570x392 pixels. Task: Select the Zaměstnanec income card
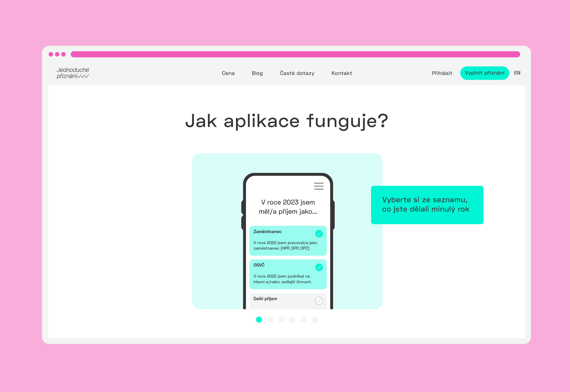tap(288, 241)
